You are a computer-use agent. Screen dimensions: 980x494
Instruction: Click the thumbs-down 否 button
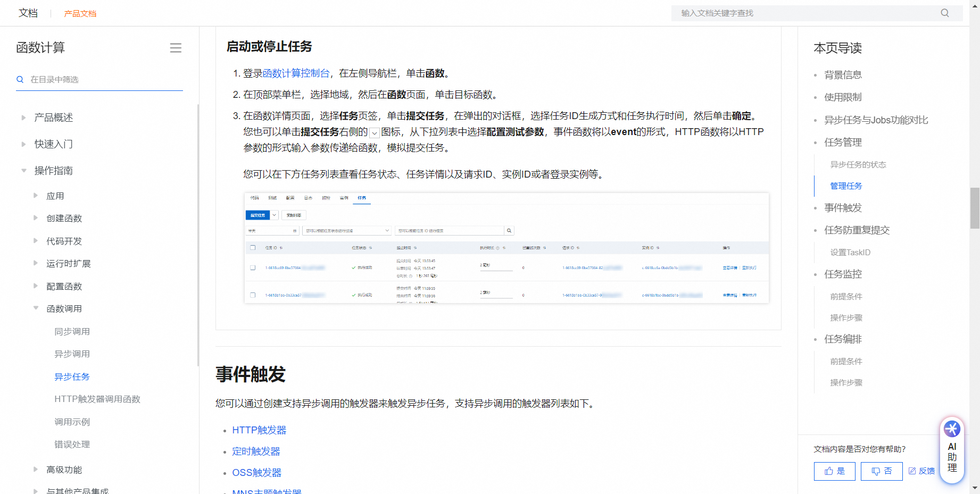click(881, 471)
